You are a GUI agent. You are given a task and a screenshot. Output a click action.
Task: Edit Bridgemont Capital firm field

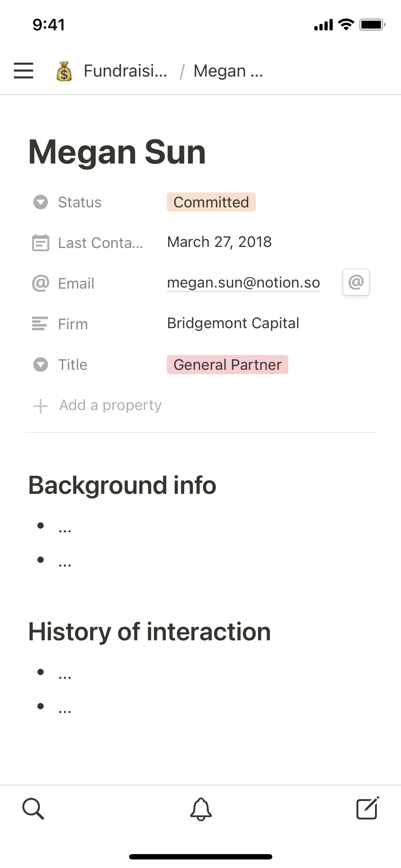tap(233, 323)
